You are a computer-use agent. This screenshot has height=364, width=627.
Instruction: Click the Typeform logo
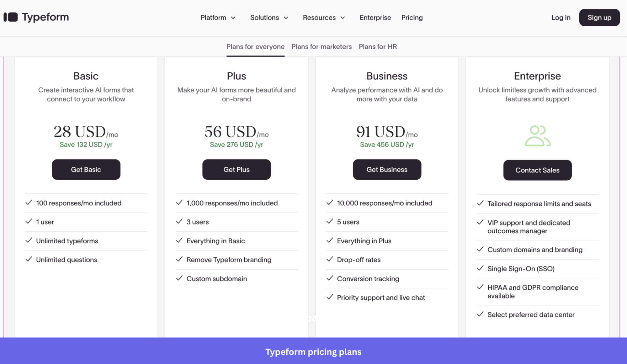pos(36,17)
